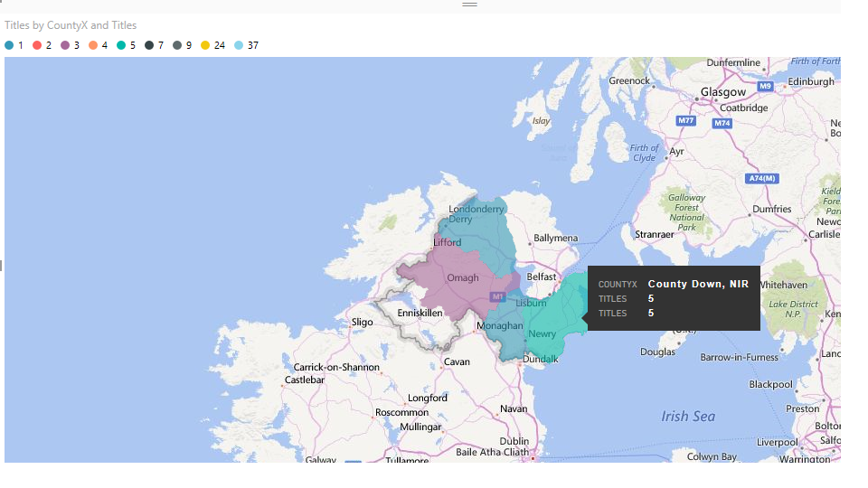Click the Baile Atha Cliath label
868x488 pixels.
[x=492, y=453]
